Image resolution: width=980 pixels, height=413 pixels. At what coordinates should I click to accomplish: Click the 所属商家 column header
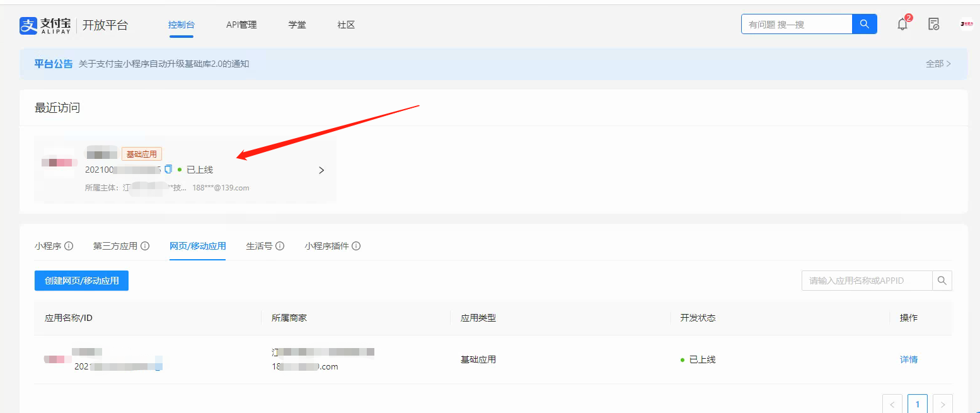289,318
